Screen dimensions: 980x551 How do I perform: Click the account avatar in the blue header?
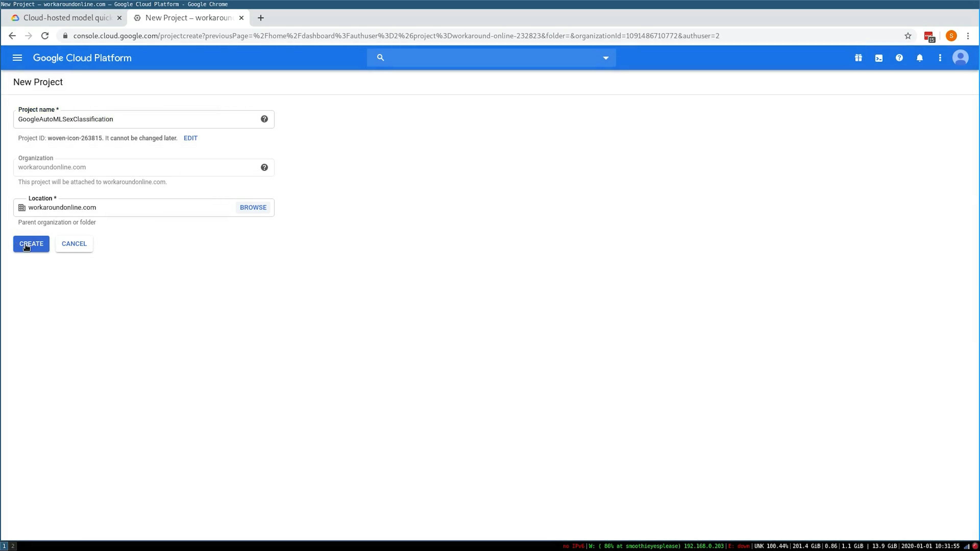(960, 58)
